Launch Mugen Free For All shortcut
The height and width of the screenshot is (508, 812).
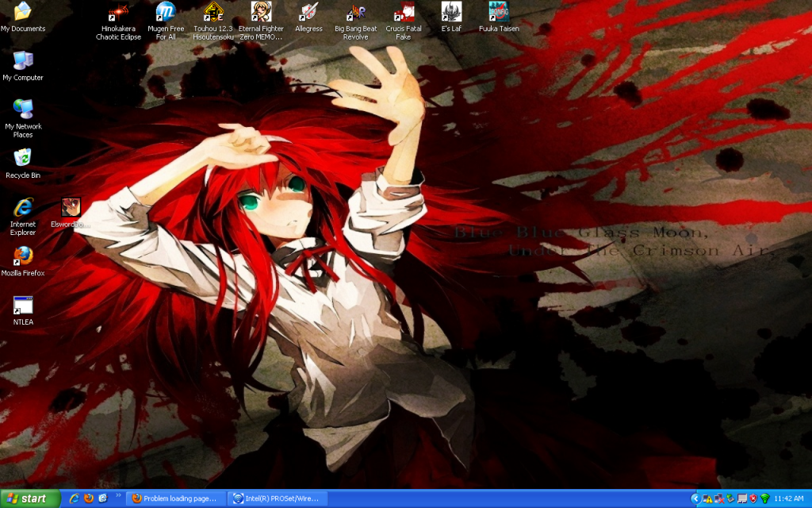click(x=166, y=21)
